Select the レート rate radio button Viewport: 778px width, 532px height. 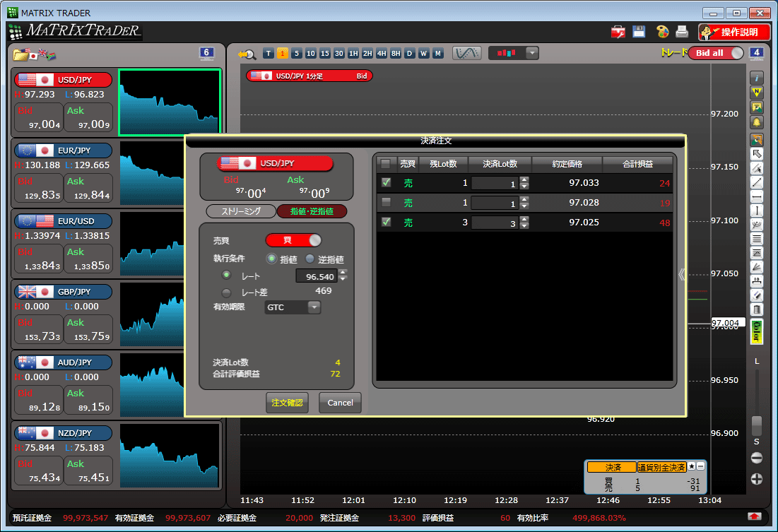[226, 274]
